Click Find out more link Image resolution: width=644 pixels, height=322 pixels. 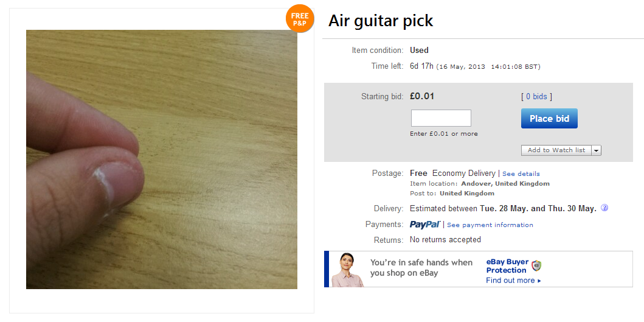(x=510, y=281)
